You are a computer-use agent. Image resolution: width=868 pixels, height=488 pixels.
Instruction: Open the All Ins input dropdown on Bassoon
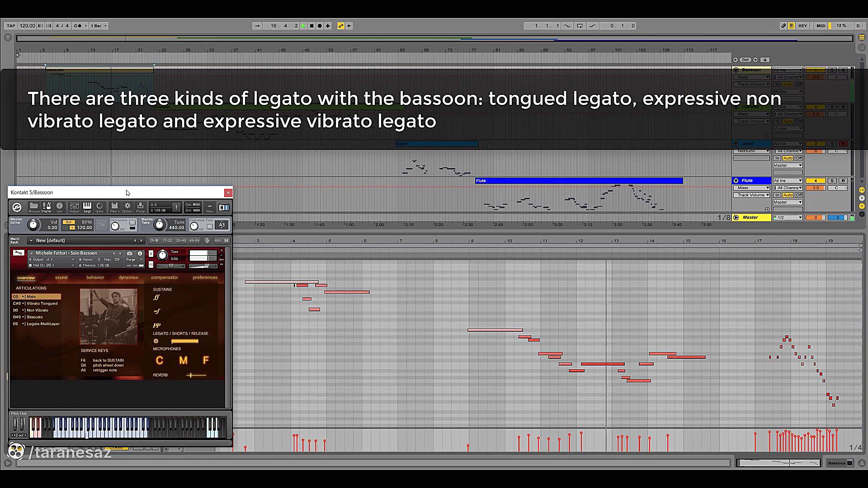[x=788, y=70]
